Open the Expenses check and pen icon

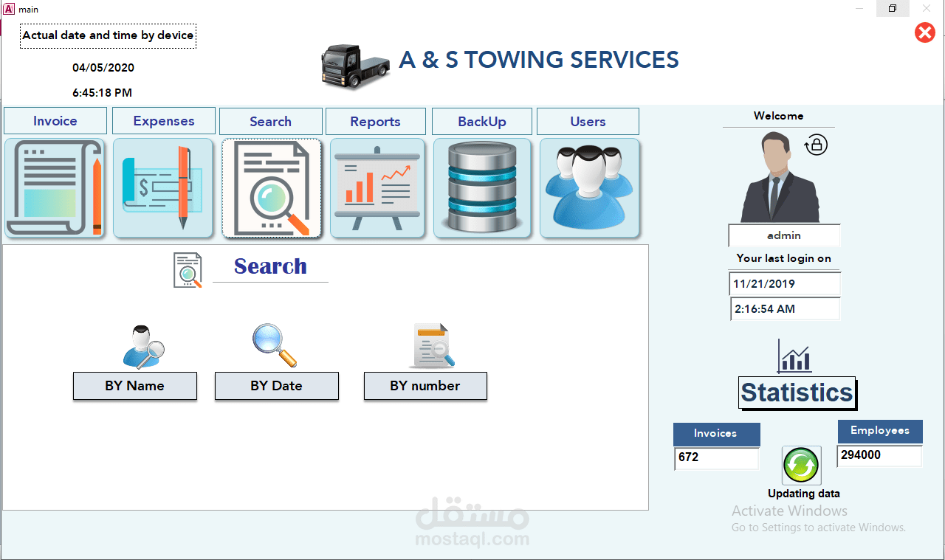point(163,188)
